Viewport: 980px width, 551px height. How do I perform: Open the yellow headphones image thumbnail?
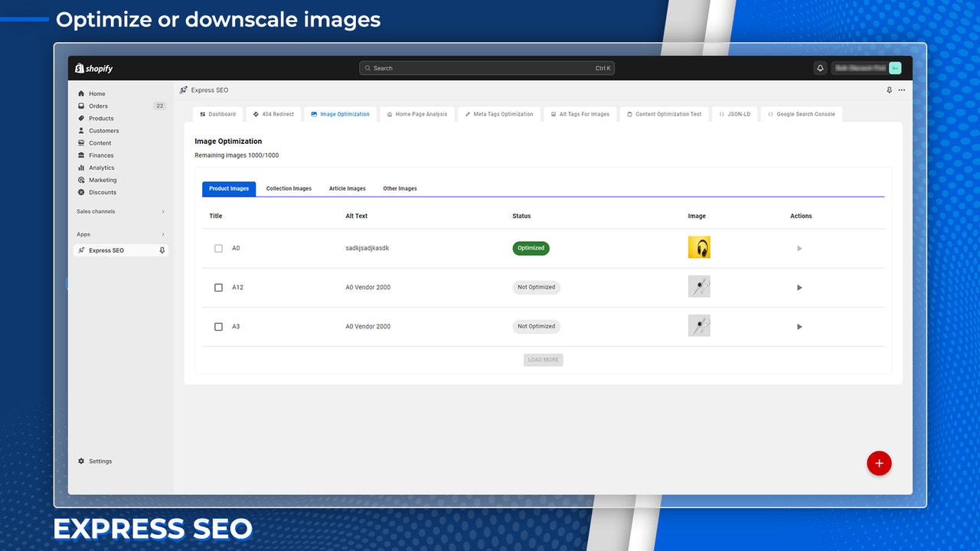699,248
